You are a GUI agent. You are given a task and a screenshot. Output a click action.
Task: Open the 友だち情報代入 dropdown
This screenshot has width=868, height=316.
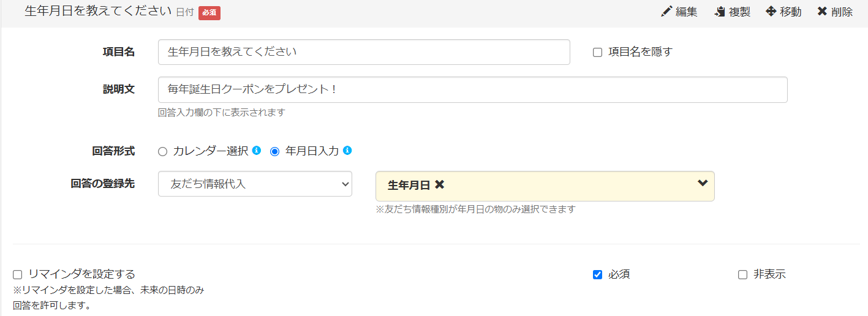tap(255, 184)
